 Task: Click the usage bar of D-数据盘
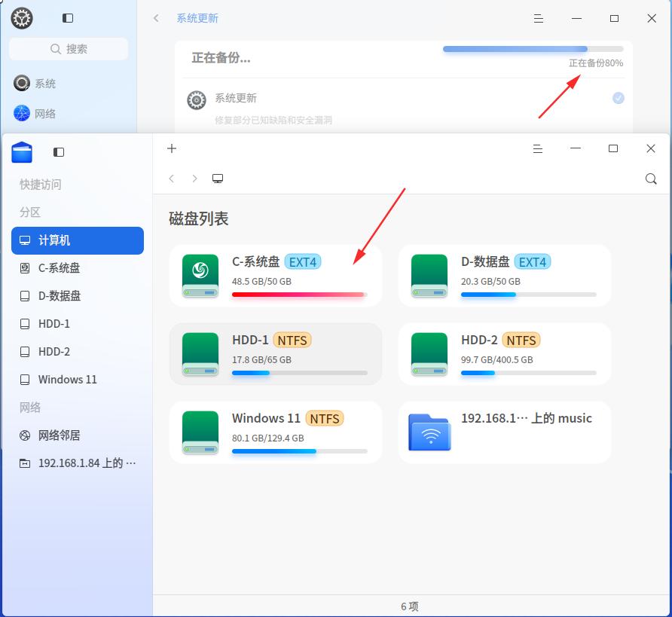click(528, 295)
